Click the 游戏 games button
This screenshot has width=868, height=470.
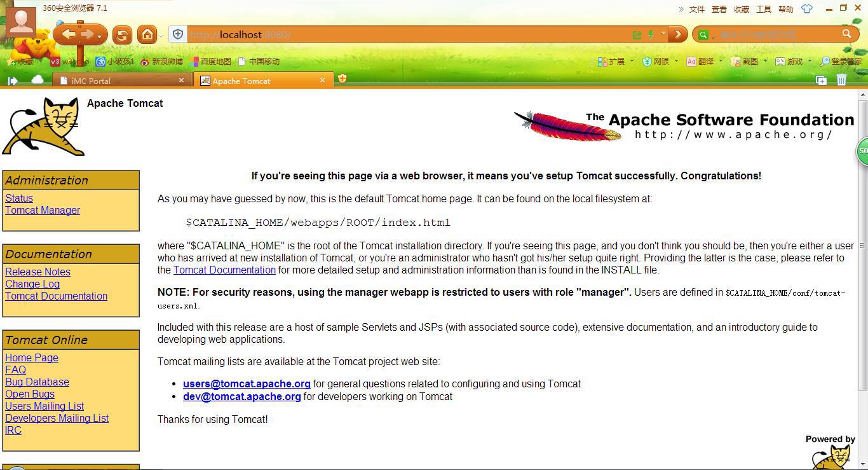[789, 62]
